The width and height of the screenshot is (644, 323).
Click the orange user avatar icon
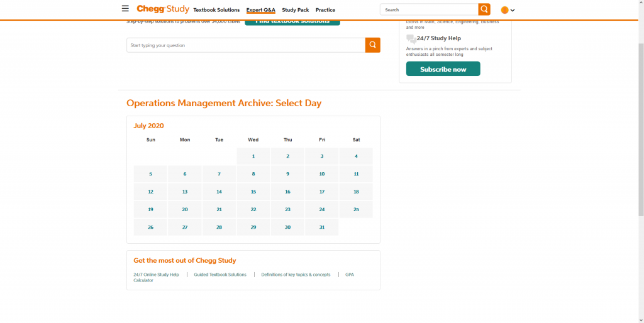[504, 10]
